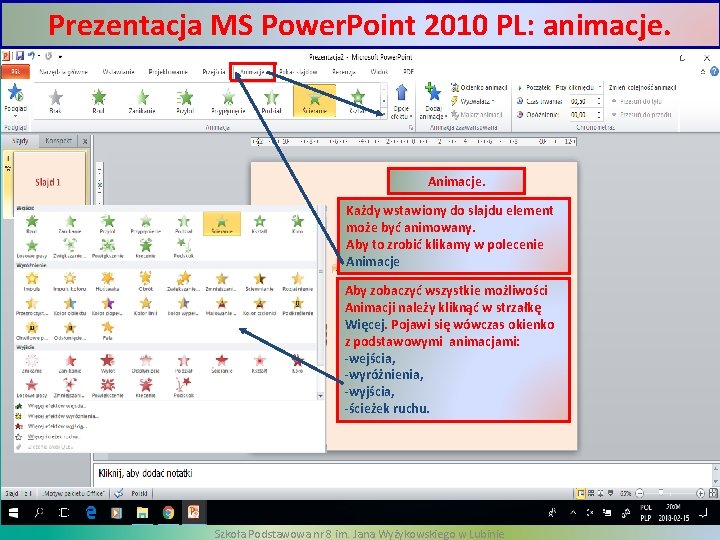Choose Impuls koloru emphasis effect
The width and height of the screenshot is (720, 540).
tap(70, 282)
